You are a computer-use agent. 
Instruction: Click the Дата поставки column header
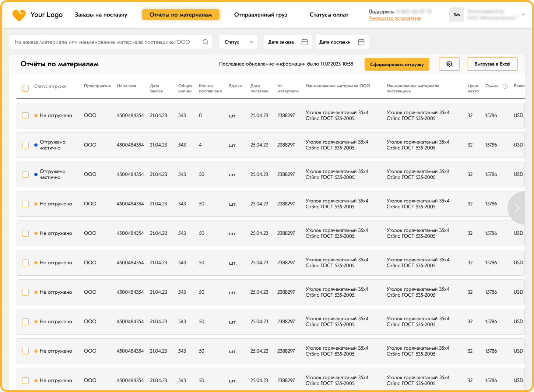point(259,88)
